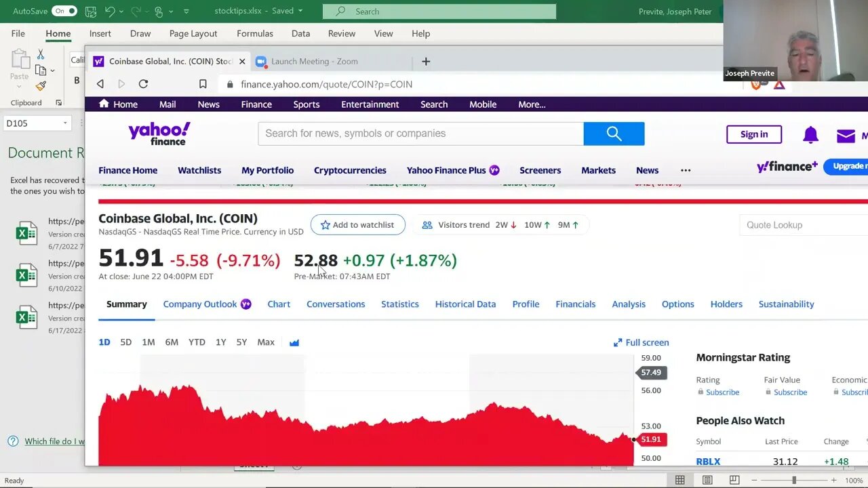Image resolution: width=868 pixels, height=488 pixels.
Task: Click the Quote Lookup field
Action: tap(804, 225)
